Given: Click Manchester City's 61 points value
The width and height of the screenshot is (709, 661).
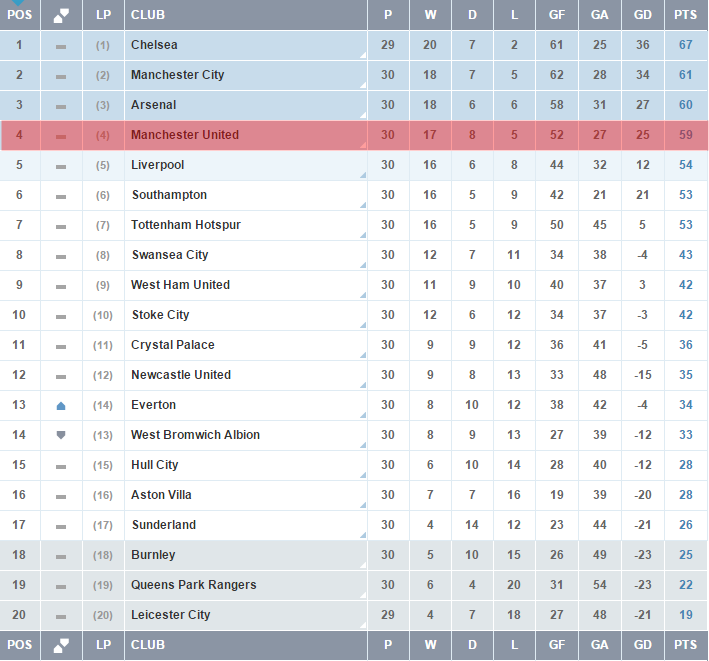Looking at the screenshot, I should pos(686,75).
